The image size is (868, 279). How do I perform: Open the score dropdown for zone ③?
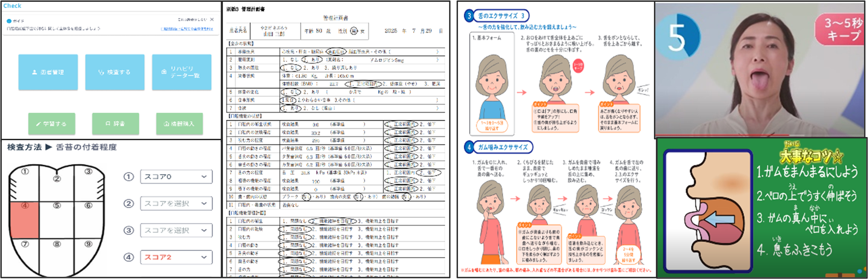(x=176, y=230)
